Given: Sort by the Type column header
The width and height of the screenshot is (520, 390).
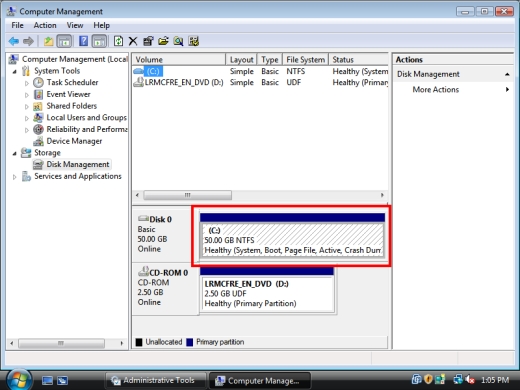Looking at the screenshot, I should (270, 60).
